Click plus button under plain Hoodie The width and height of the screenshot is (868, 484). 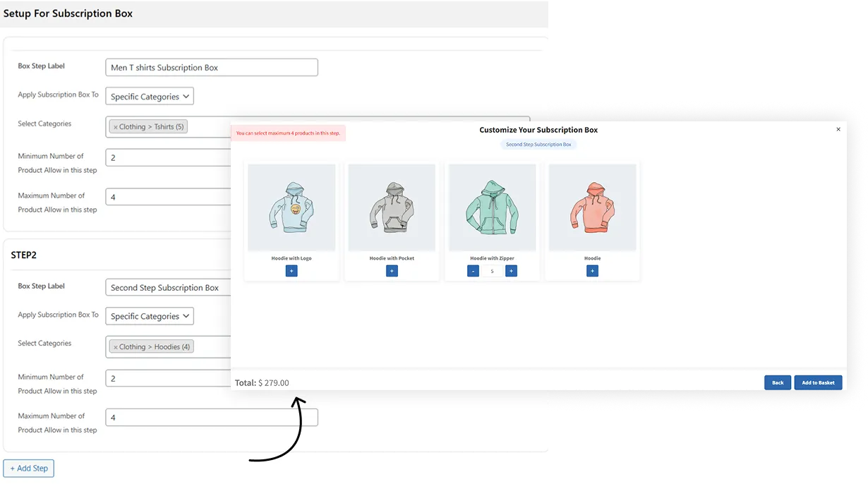592,271
